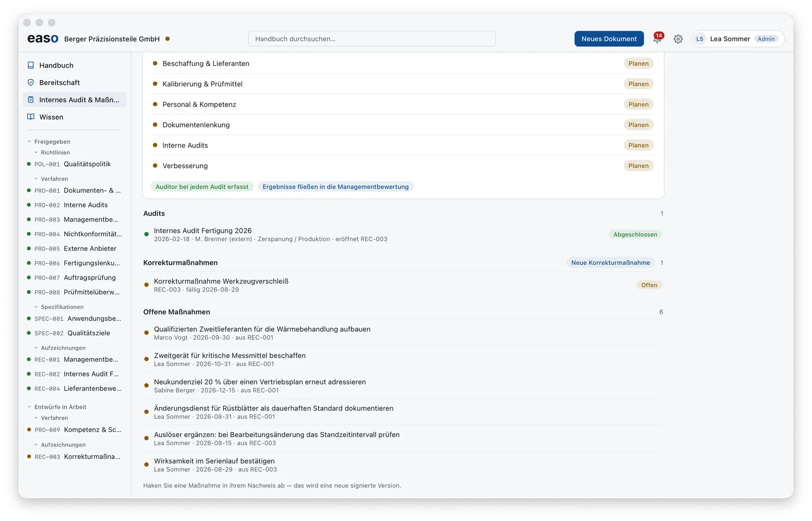
Task: Click Planen for Kalibrierung & Prüfmittel
Action: pos(638,84)
